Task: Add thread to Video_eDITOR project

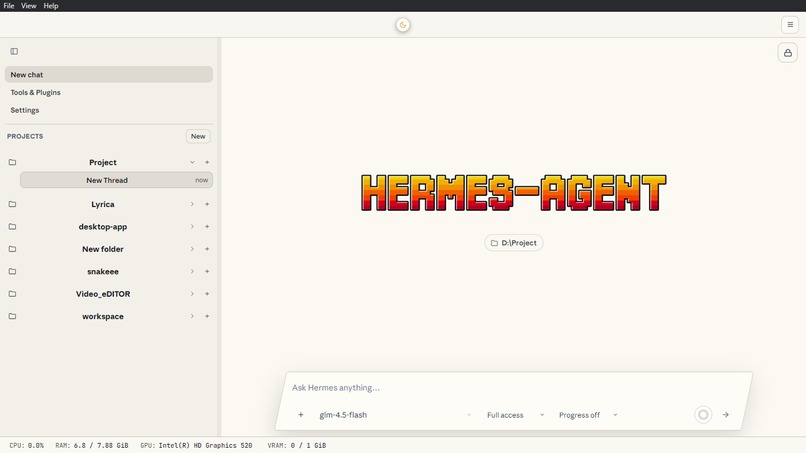Action: click(207, 294)
